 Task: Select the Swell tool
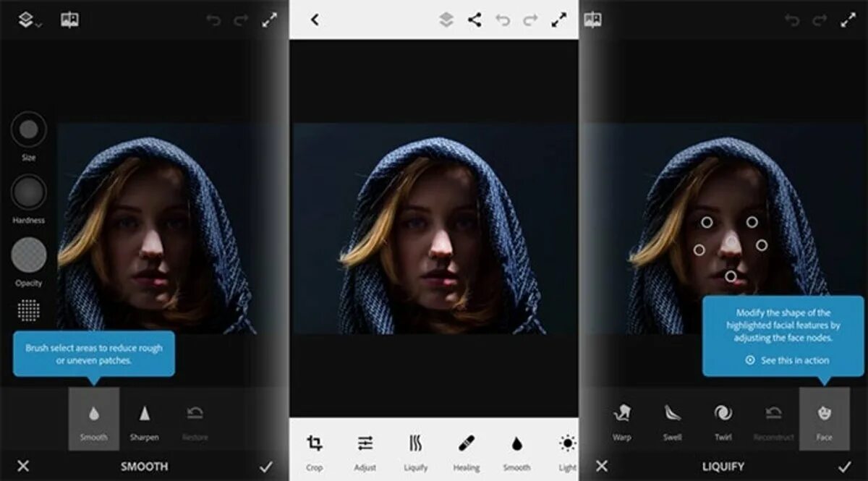(x=673, y=421)
